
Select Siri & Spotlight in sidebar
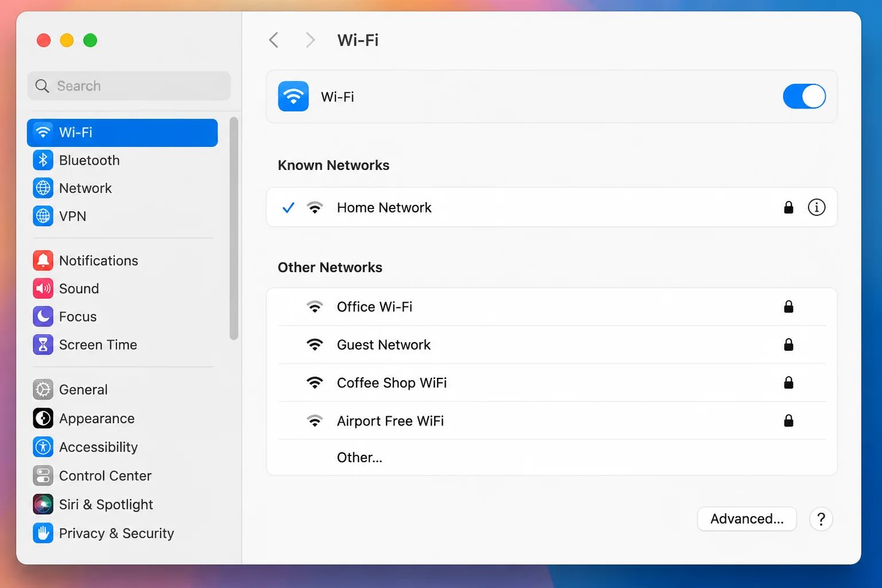click(122, 505)
